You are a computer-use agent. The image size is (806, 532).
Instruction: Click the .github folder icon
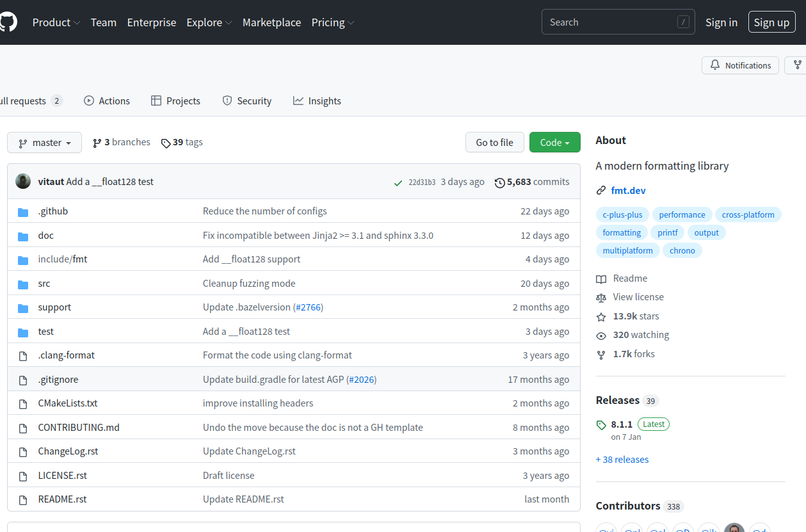tap(23, 212)
